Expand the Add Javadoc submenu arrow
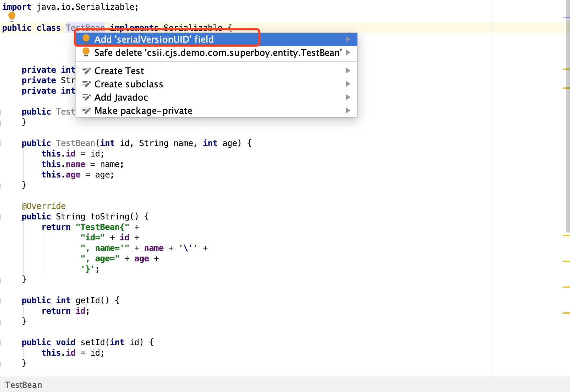The height and width of the screenshot is (392, 570). 348,97
